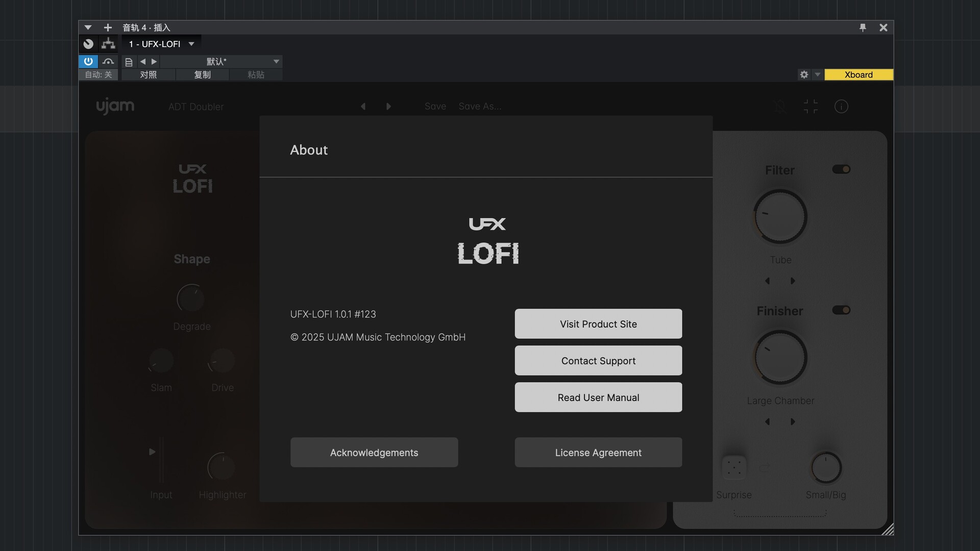Open the License Agreement
This screenshot has height=551, width=980.
click(598, 453)
